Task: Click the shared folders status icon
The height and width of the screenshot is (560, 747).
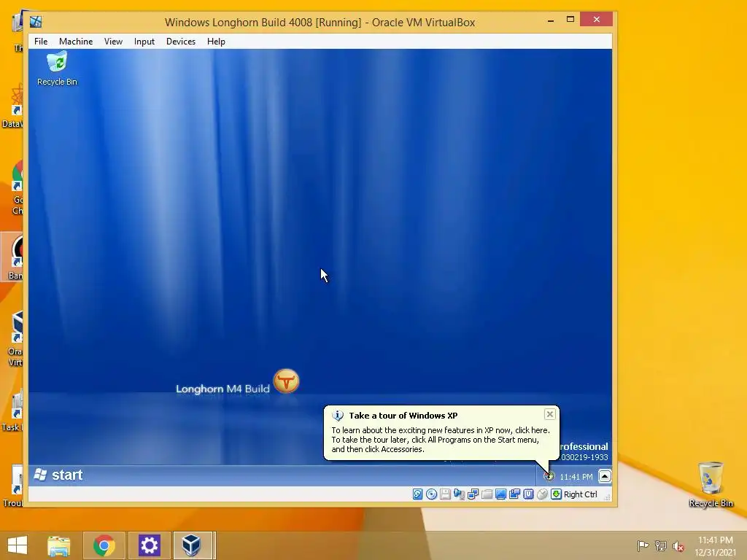Action: pyautogui.click(x=487, y=494)
